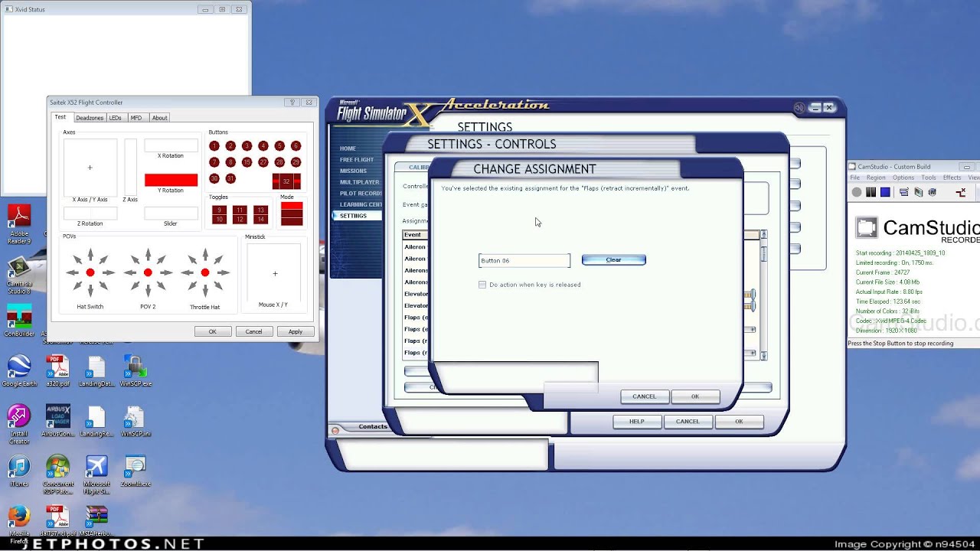Open MSIAfterburner desktop icon
980x551 pixels.
[96, 521]
